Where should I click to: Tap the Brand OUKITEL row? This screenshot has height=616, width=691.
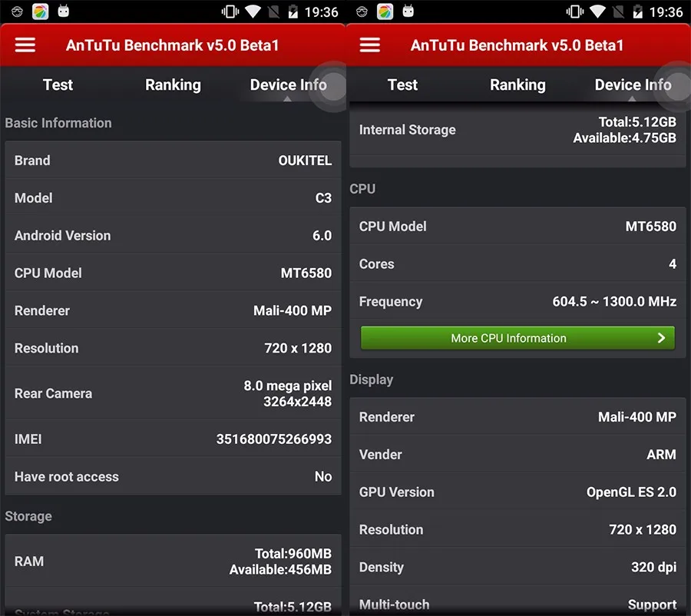173,160
